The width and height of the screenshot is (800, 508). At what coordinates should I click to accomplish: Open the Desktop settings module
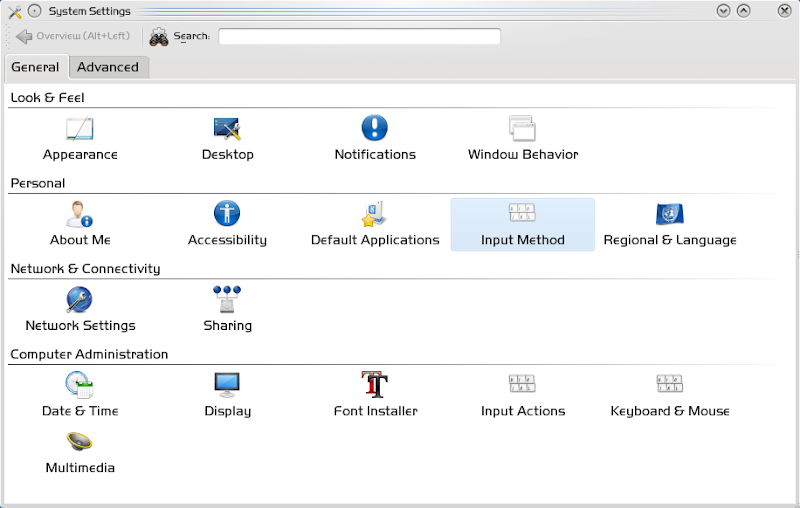click(227, 130)
